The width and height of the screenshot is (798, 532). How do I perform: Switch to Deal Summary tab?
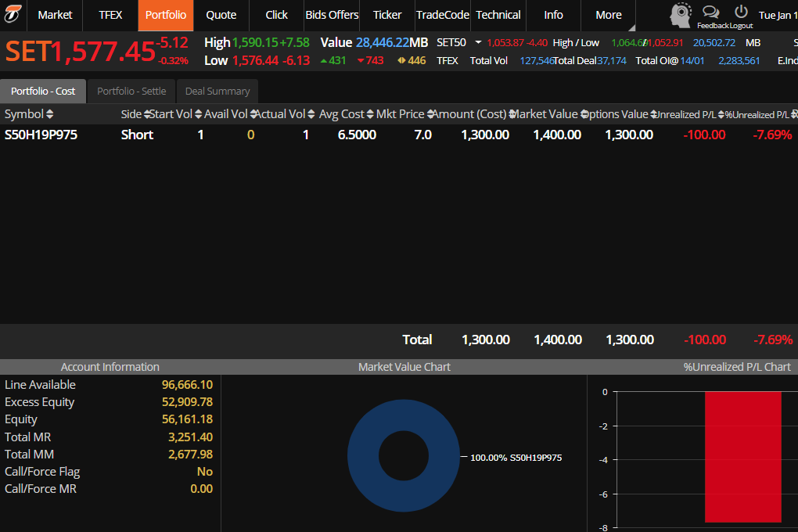point(217,91)
